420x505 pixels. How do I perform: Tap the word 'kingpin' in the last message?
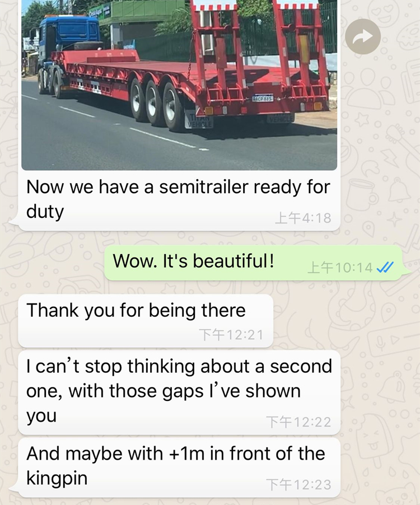point(57,478)
